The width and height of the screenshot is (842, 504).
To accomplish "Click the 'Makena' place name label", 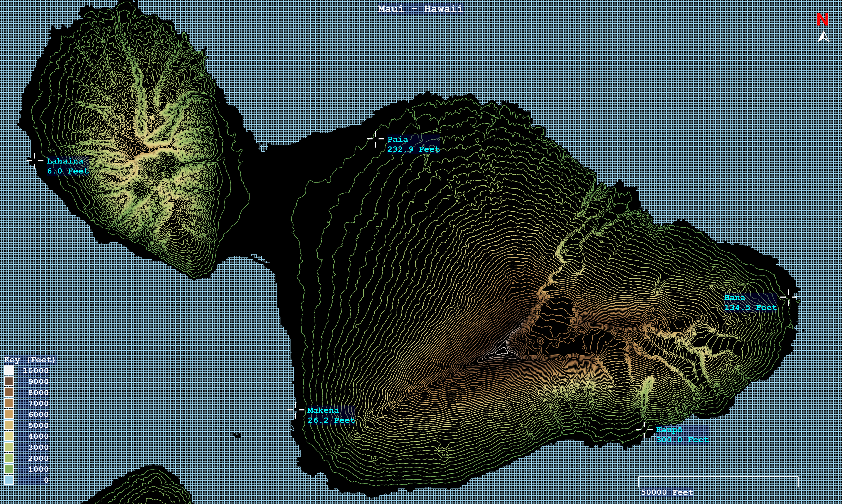I will tap(323, 410).
